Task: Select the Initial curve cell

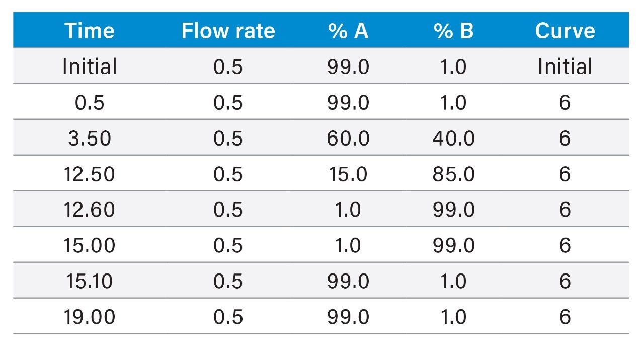Action: point(565,66)
